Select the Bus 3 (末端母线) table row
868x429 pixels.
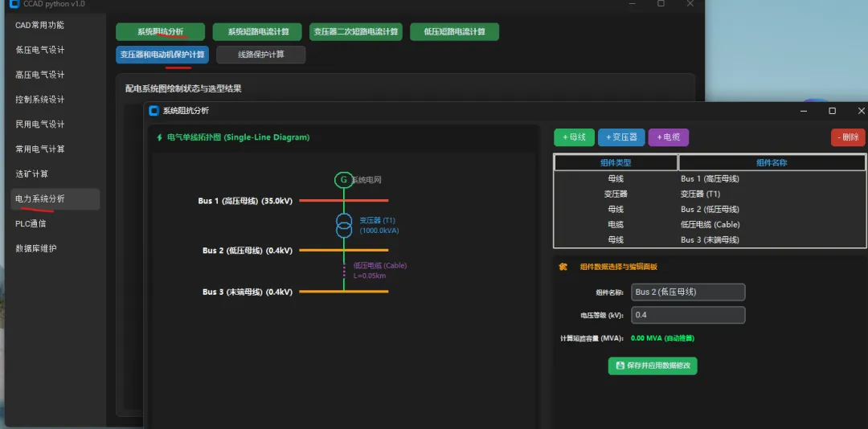(710, 239)
